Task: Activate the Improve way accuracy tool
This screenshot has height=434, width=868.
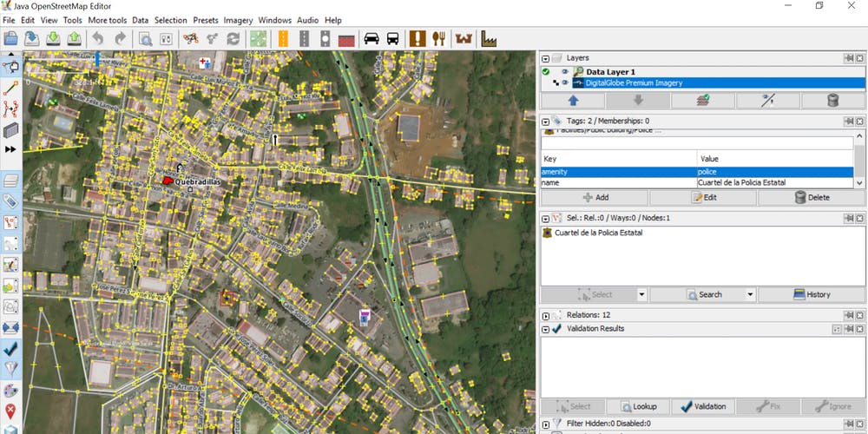Action: point(10,109)
